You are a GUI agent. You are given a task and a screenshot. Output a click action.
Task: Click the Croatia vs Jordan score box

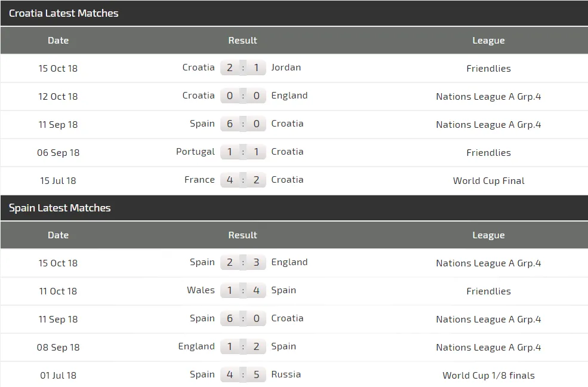click(x=243, y=67)
